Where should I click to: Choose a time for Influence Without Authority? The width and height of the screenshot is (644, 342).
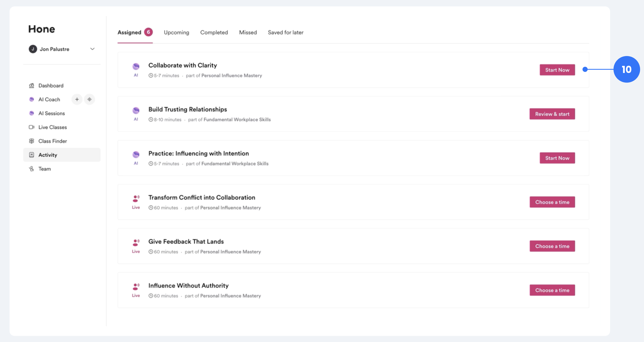click(552, 290)
